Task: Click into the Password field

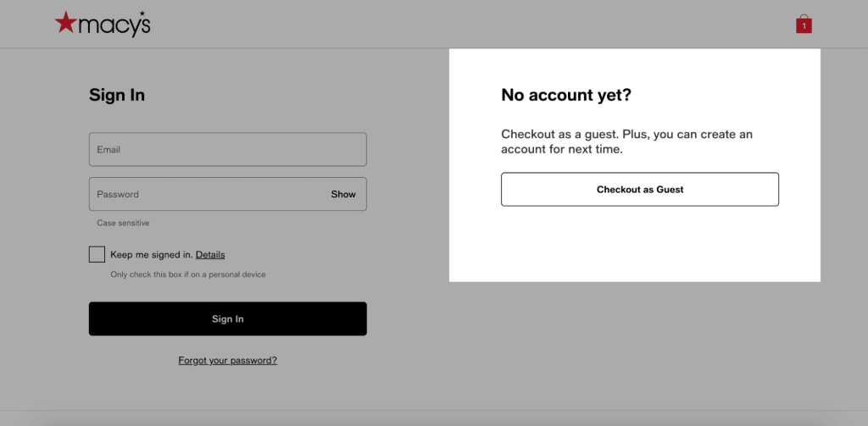Action: pos(203,194)
